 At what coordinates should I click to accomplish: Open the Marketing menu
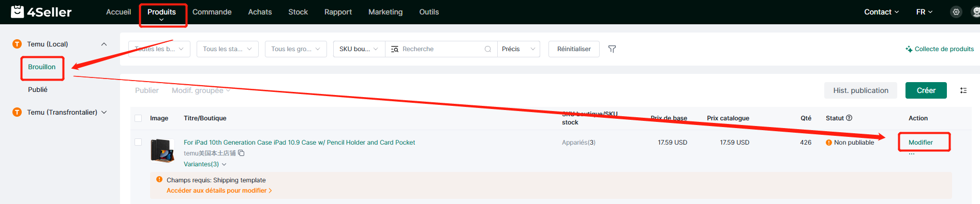coord(385,12)
